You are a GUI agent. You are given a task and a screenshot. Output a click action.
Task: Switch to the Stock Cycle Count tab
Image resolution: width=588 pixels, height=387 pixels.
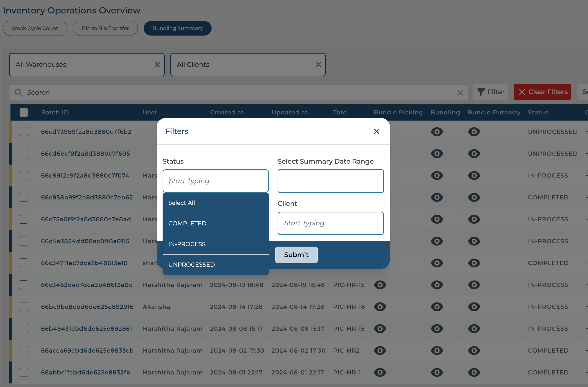(35, 28)
